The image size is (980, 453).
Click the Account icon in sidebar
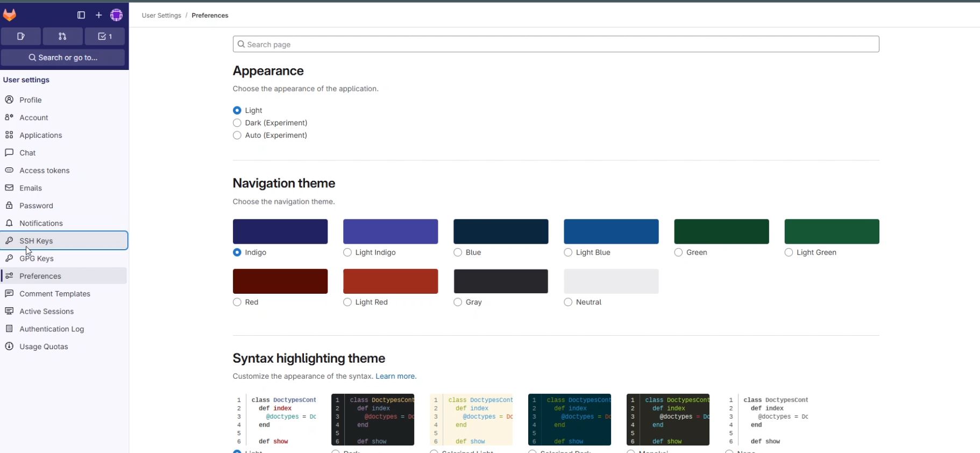coord(9,117)
